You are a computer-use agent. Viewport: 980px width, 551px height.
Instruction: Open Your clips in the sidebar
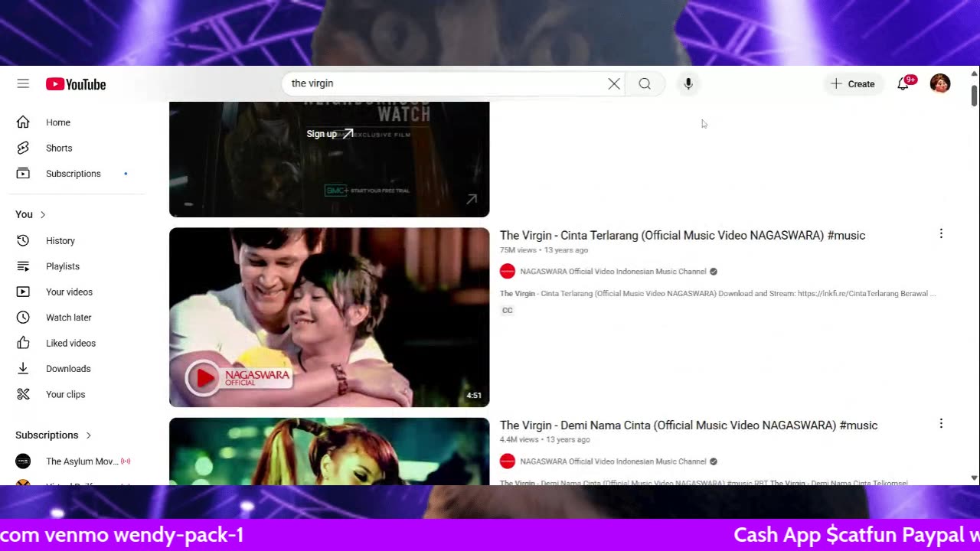coord(65,395)
